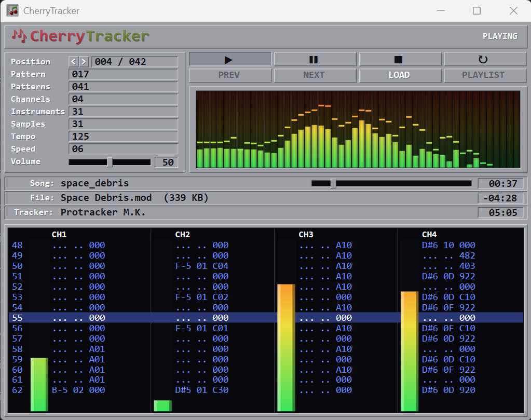Screen dimensions: 531x420
Task: Maximize the CherryTracker window
Action: point(476,11)
